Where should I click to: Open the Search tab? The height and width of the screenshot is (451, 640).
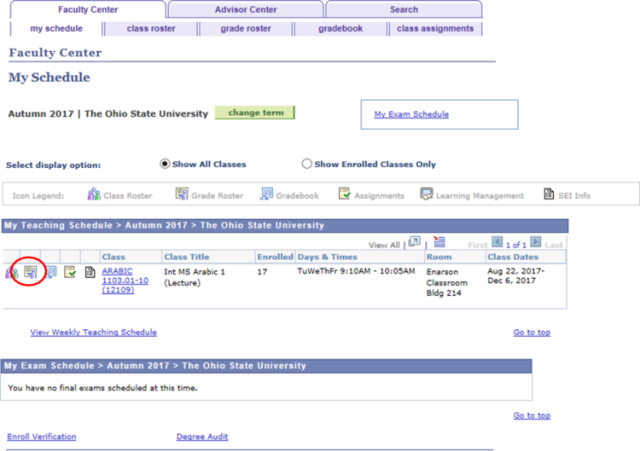pos(404,9)
